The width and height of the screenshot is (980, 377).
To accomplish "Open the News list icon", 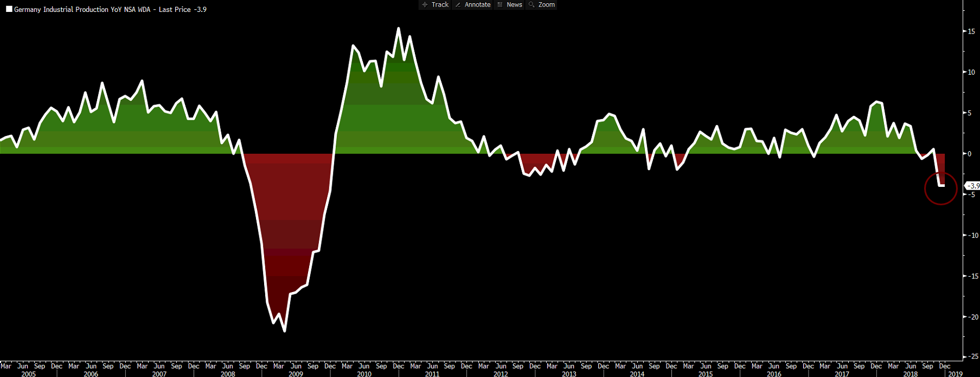I will [500, 5].
